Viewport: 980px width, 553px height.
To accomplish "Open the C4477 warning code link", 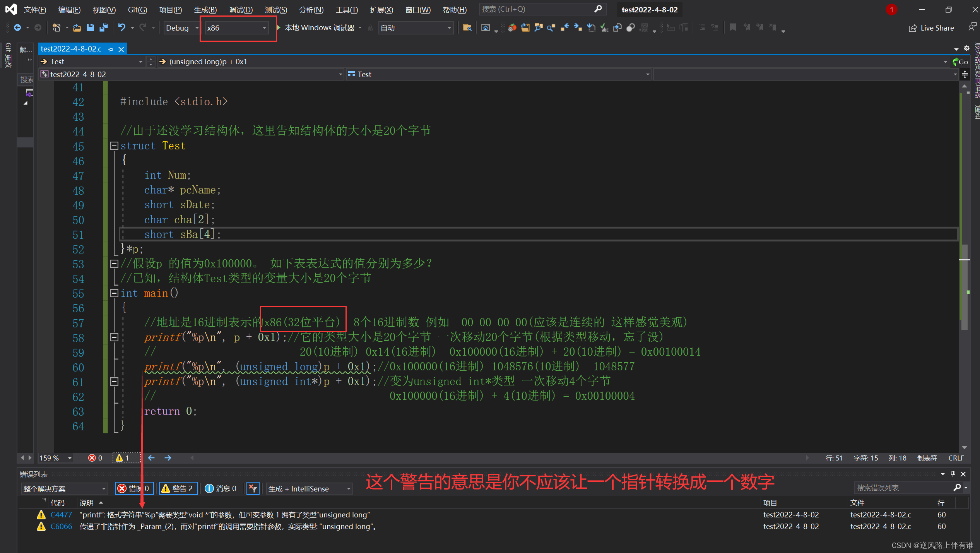I will 61,515.
